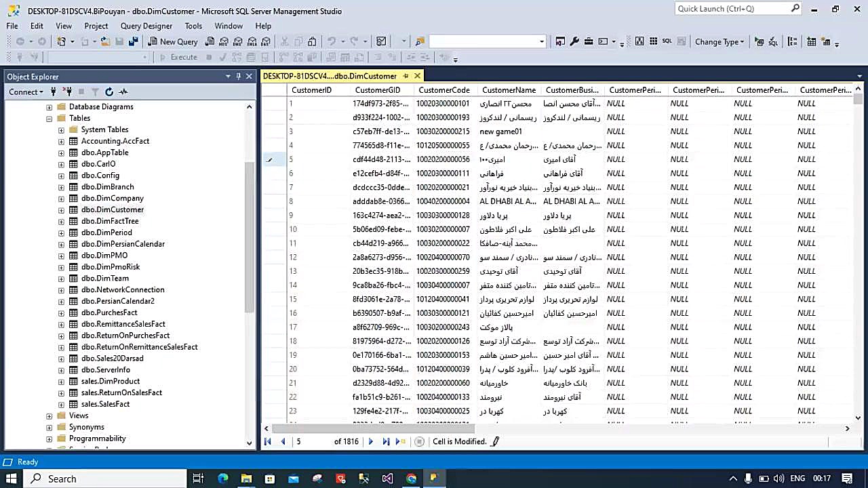Select the dbo.DimBranch table
The height and width of the screenshot is (488, 868).
coord(107,186)
